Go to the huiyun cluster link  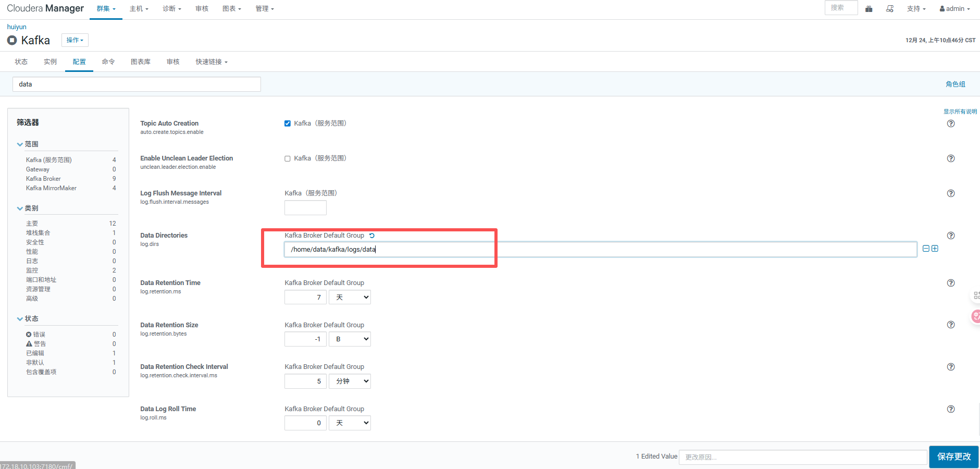pos(17,27)
